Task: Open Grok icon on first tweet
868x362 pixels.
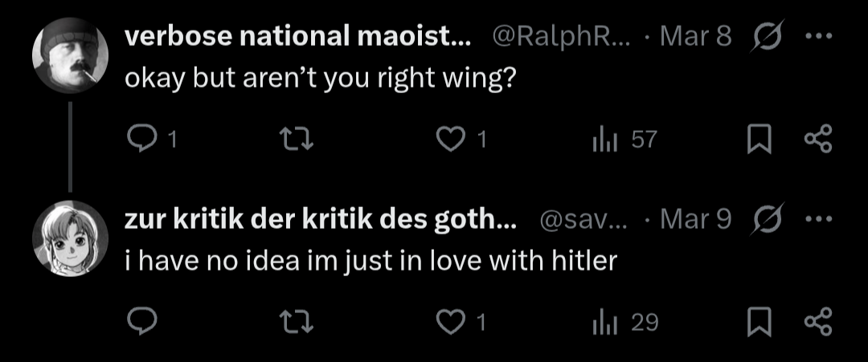Action: click(767, 36)
